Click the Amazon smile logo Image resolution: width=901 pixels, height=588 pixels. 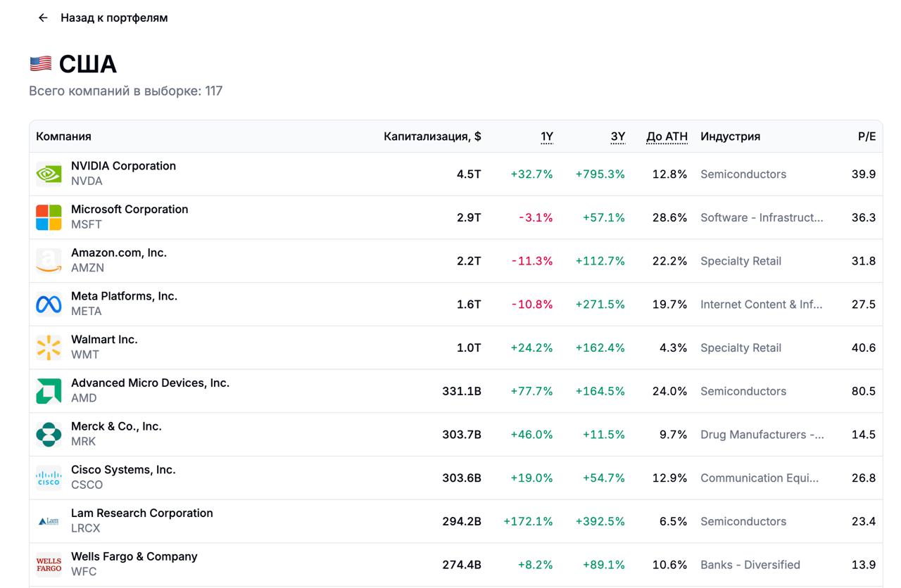coord(48,260)
